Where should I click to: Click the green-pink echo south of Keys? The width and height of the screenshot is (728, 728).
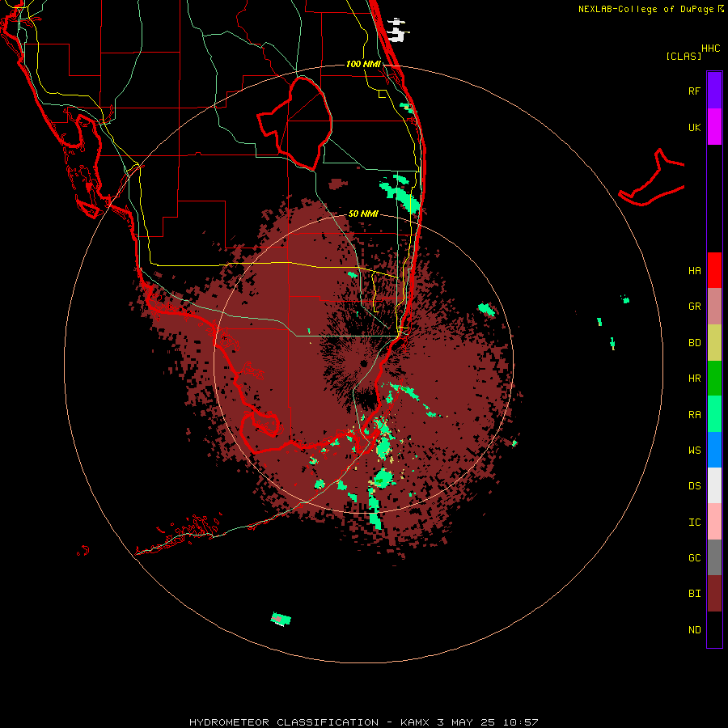[281, 619]
